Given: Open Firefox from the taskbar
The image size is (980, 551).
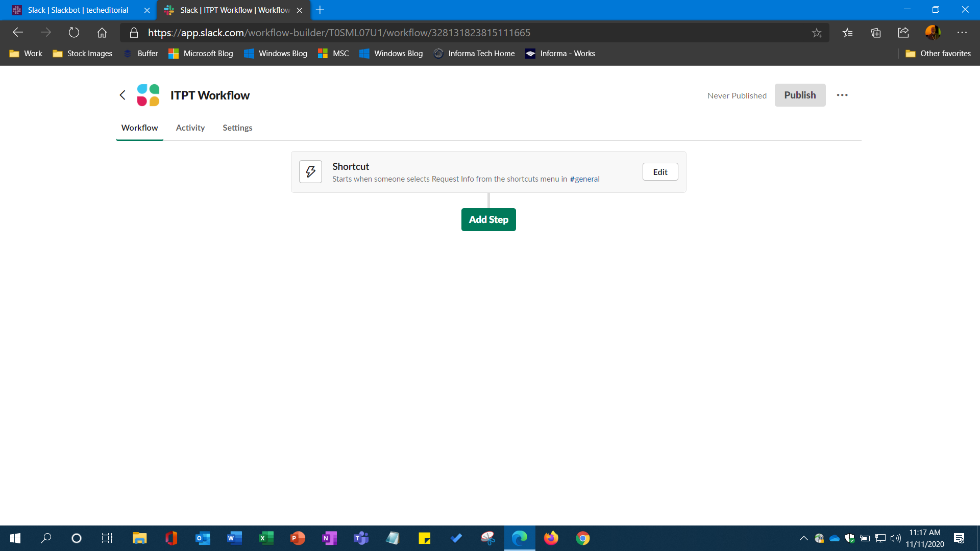Looking at the screenshot, I should [x=551, y=538].
